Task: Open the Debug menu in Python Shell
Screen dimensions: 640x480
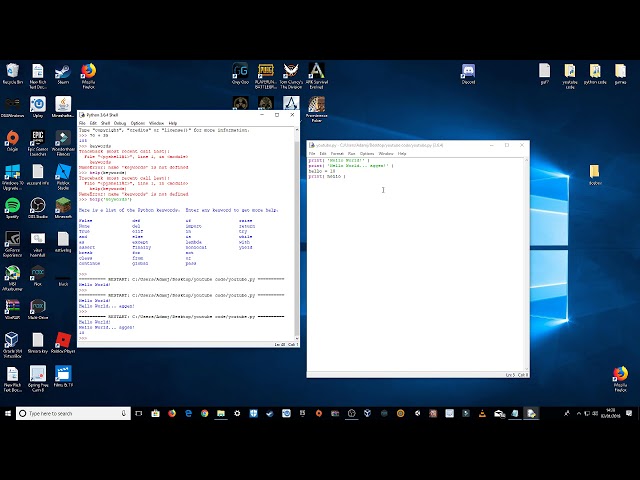Action: (x=120, y=123)
